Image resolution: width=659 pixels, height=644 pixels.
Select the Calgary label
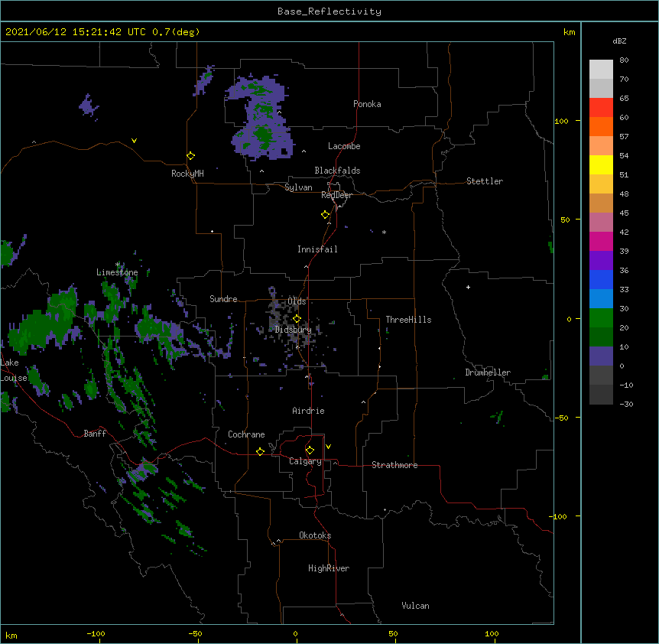305,461
